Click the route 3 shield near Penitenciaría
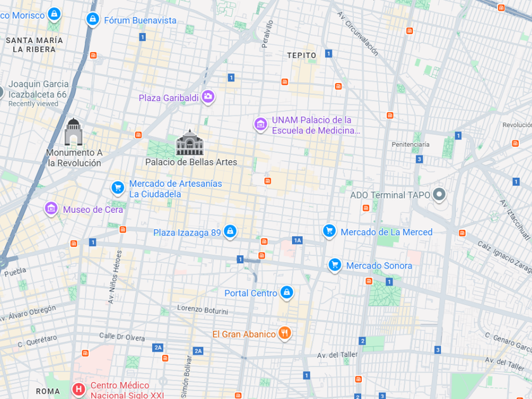This screenshot has height=399, width=532. [x=419, y=159]
